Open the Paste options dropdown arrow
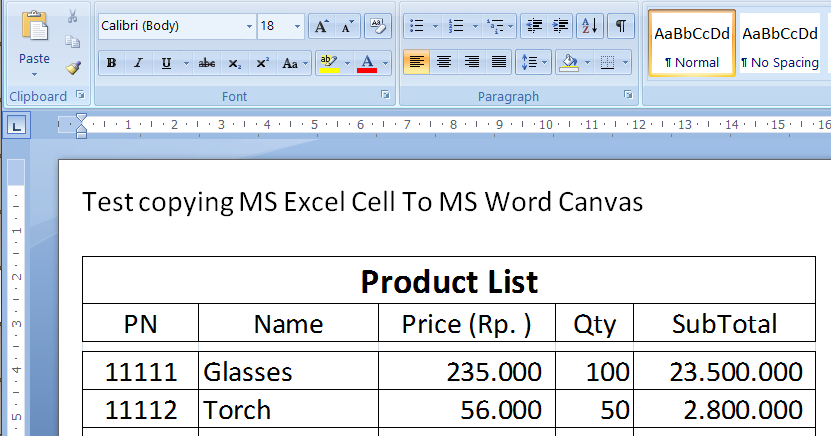The height and width of the screenshot is (436, 831). pyautogui.click(x=34, y=75)
